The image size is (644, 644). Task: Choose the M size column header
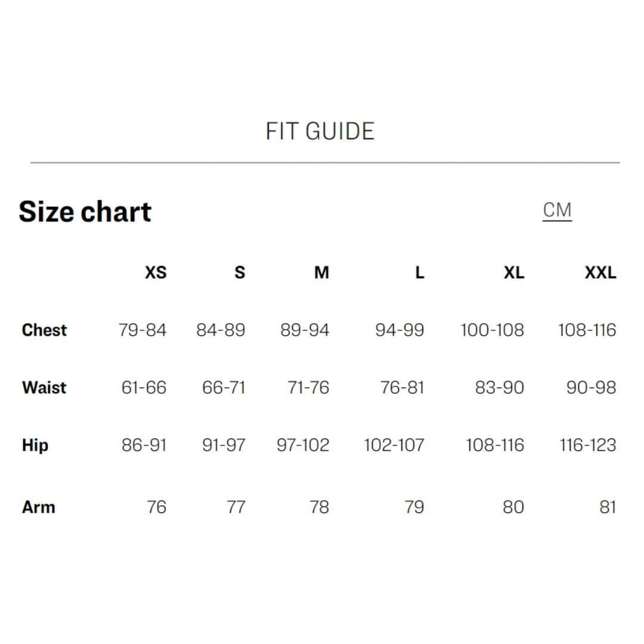coord(321,273)
